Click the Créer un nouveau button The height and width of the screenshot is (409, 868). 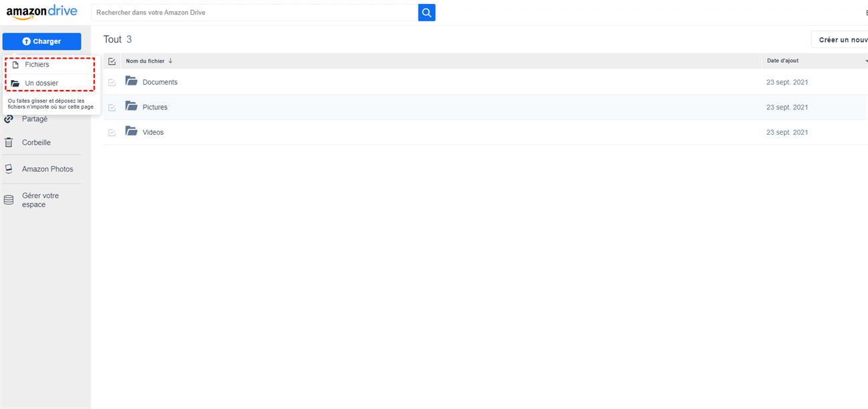840,40
